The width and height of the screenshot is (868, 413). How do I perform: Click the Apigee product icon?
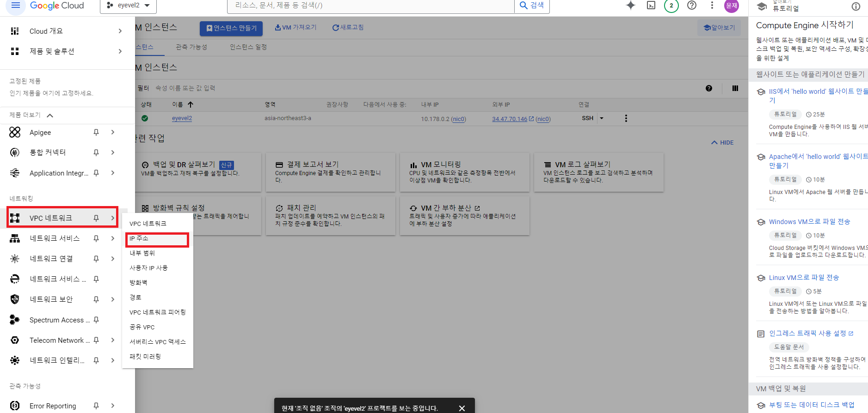click(x=15, y=133)
